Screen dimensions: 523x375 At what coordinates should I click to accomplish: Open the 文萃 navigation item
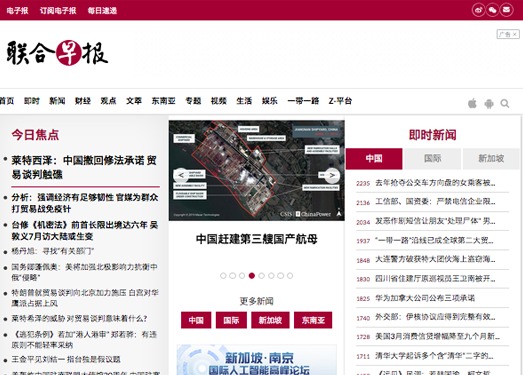pos(134,101)
